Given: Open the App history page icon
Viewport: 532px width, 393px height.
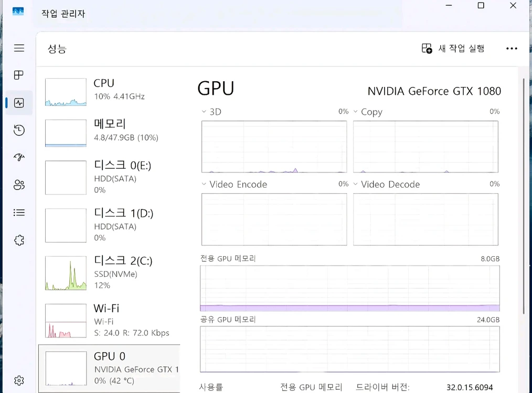Looking at the screenshot, I should 19,130.
